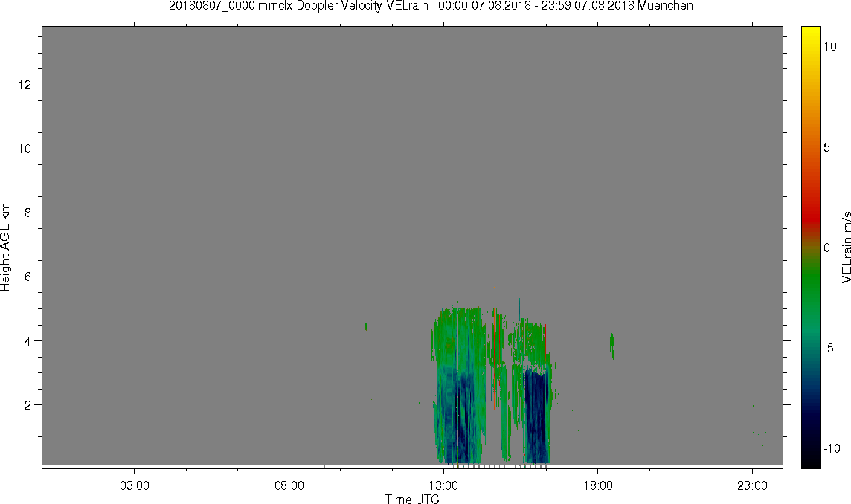Click the 'Height AGL km' y-axis label

coord(5,247)
